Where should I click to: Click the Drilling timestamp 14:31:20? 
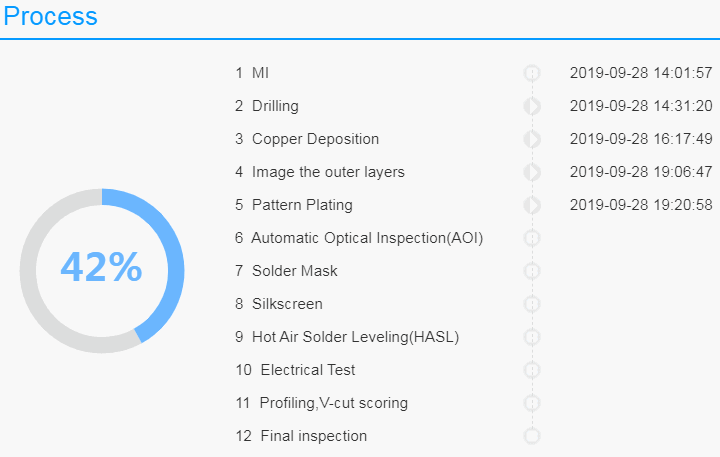pos(641,106)
